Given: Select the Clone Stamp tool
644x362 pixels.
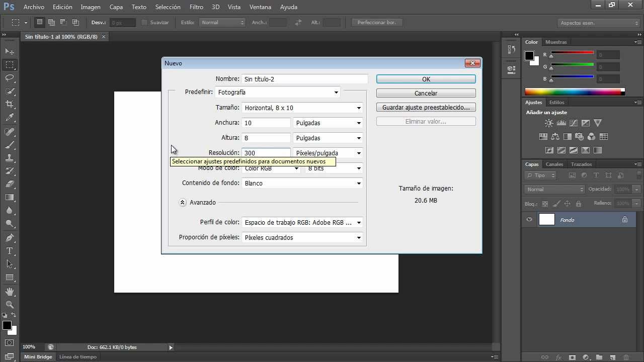Looking at the screenshot, I should point(10,158).
